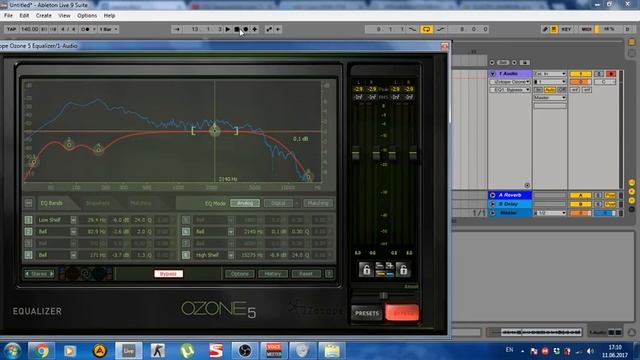Click the Punch-Out switch icon
This screenshot has width=640, height=360.
pos(440,29)
